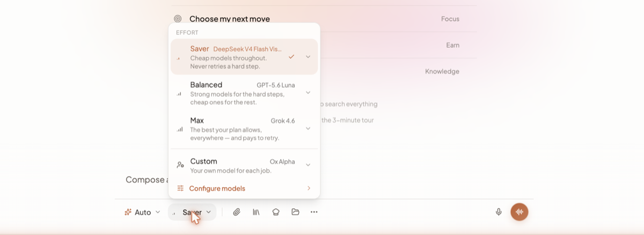Screen dimensions: 644x235
Task: Click the target icon beside Choose my next move
Action: (x=178, y=19)
